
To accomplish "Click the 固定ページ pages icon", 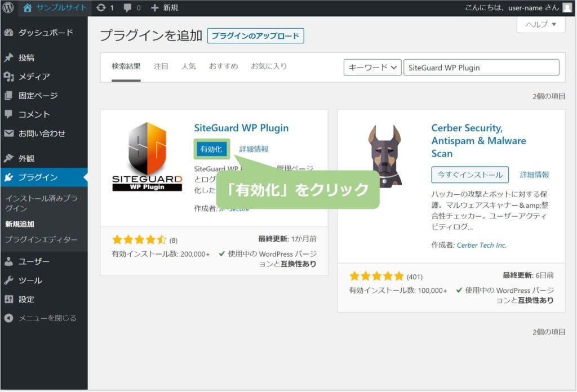I will 9,96.
